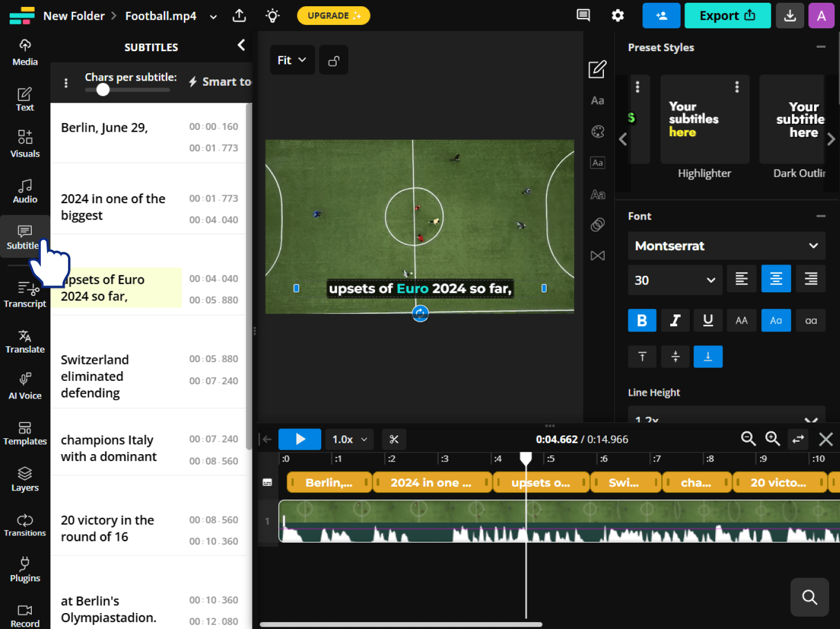Open the color palette settings
The height and width of the screenshot is (629, 840).
[597, 131]
